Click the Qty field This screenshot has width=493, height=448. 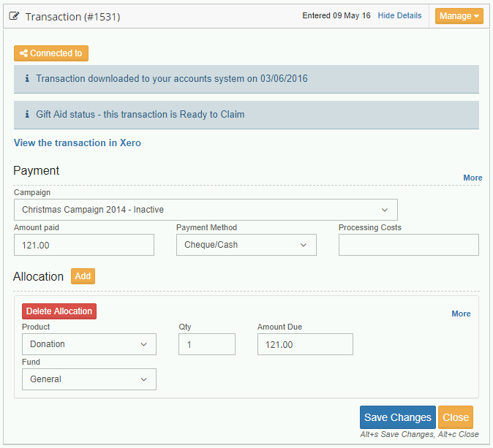[207, 344]
